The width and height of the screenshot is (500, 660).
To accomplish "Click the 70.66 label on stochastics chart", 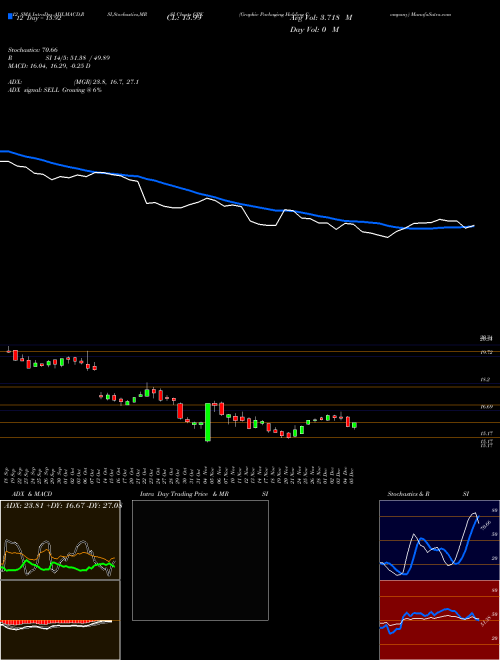I will [x=485, y=525].
